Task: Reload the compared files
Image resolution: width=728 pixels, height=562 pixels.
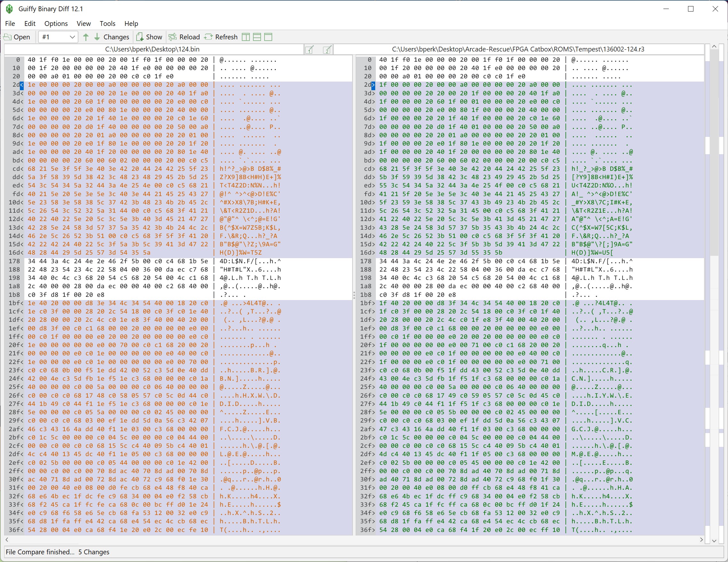Action: [x=184, y=37]
